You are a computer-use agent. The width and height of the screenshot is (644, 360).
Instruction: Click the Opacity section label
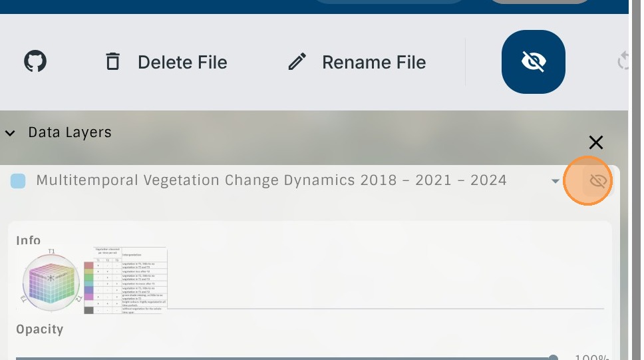pos(40,329)
